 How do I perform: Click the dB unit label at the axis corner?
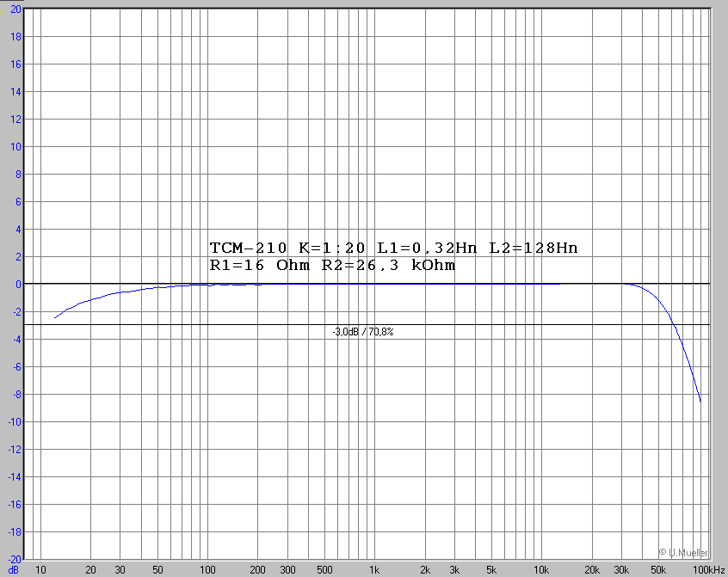pyautogui.click(x=14, y=569)
